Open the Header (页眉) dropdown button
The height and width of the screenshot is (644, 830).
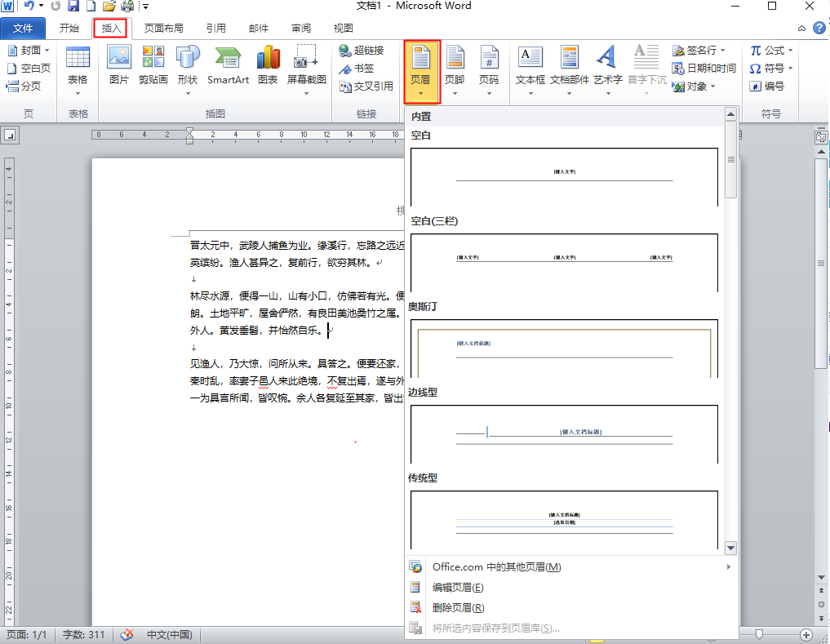421,72
